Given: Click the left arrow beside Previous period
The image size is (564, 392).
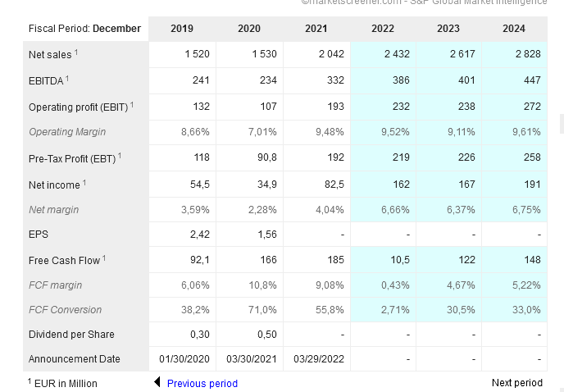Looking at the screenshot, I should point(157,382).
